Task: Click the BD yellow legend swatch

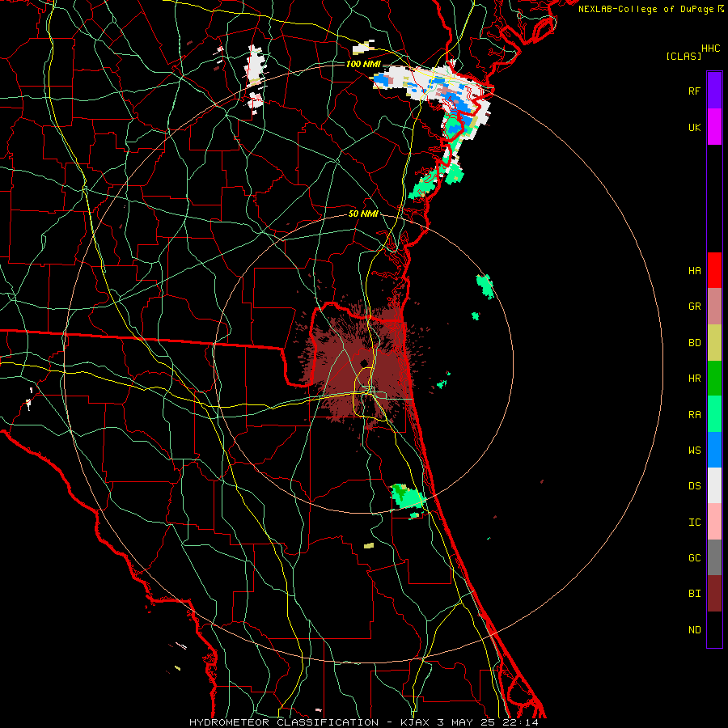Action: click(714, 343)
